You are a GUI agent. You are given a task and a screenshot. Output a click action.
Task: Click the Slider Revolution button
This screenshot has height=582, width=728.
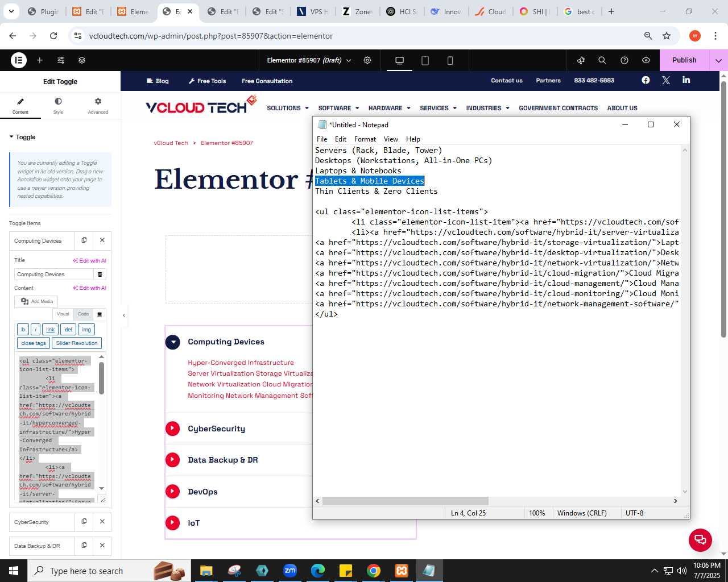[x=77, y=343]
